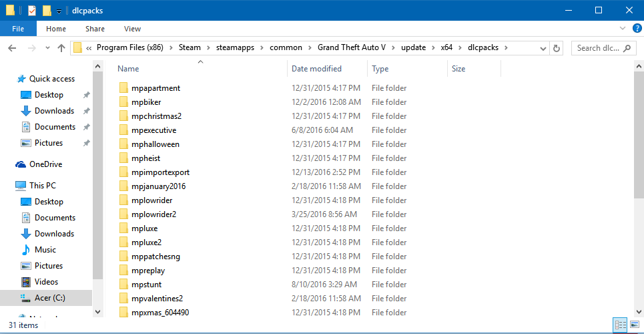The image size is (644, 334).
Task: Open Help via the question mark icon
Action: [636, 28]
